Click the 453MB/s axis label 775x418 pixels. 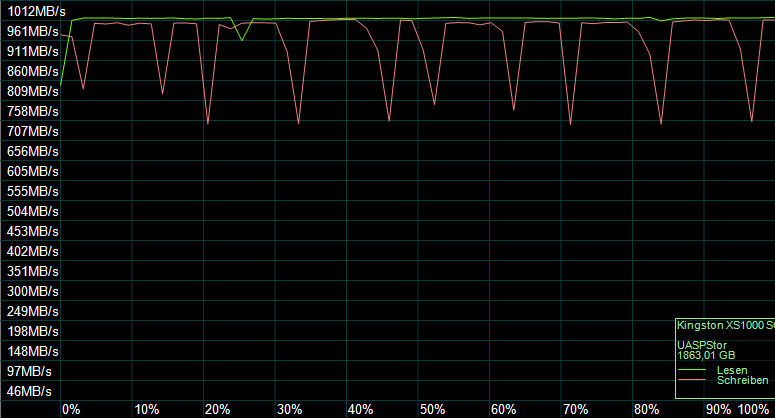pos(33,231)
